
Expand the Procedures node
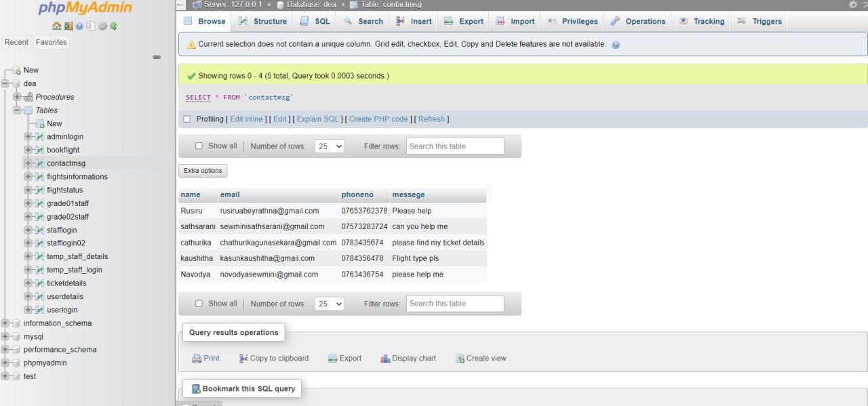tap(17, 97)
